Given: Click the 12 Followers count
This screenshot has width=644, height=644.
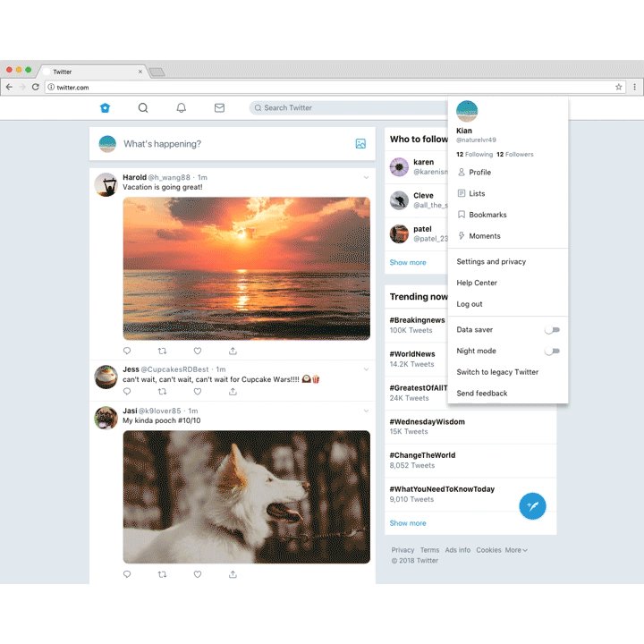Looking at the screenshot, I should pos(515,155).
